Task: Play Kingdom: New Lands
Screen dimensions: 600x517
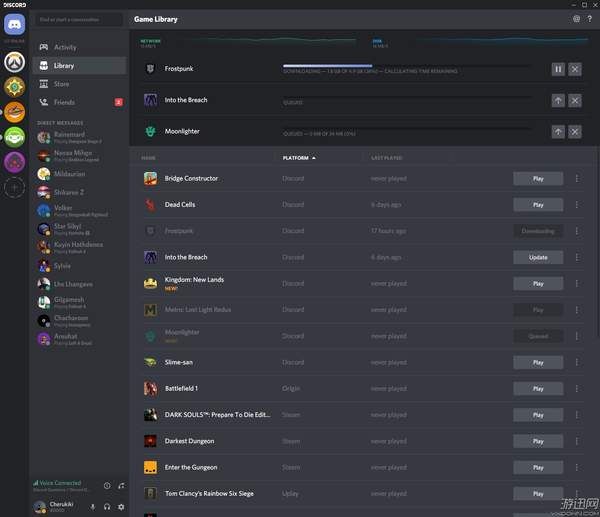Action: point(538,284)
